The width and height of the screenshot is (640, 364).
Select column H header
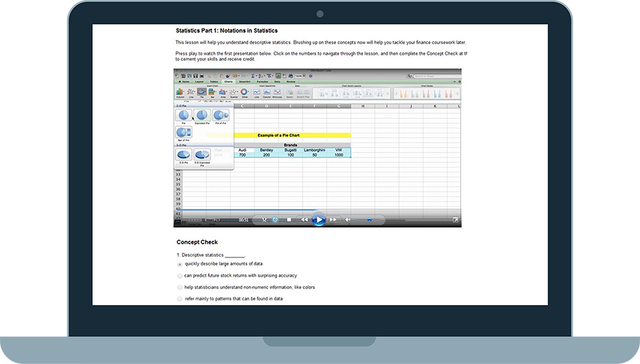(x=363, y=106)
